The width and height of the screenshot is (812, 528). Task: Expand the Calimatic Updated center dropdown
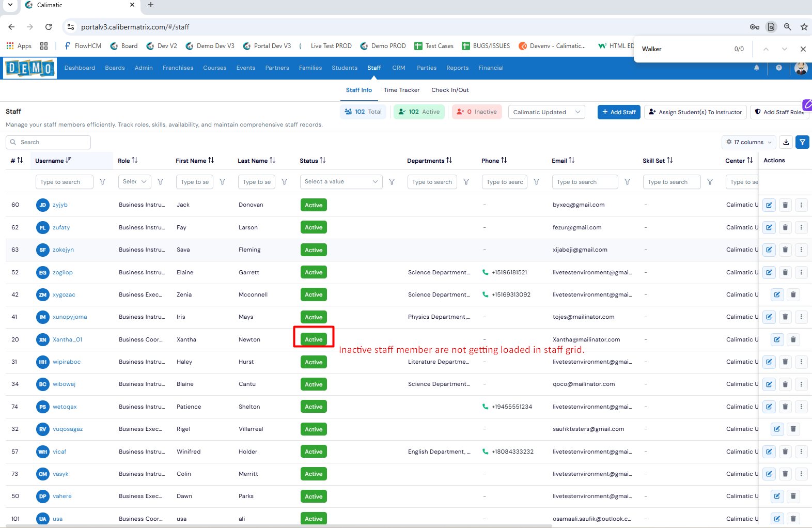tap(546, 112)
